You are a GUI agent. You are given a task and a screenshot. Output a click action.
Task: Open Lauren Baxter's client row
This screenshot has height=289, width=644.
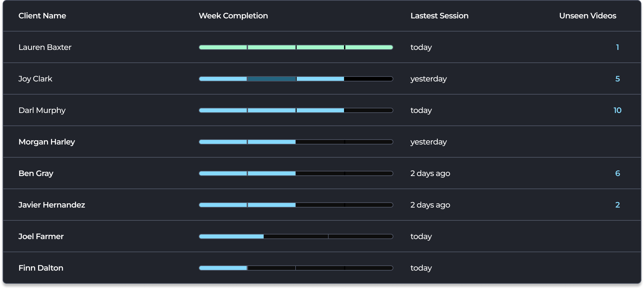322,47
